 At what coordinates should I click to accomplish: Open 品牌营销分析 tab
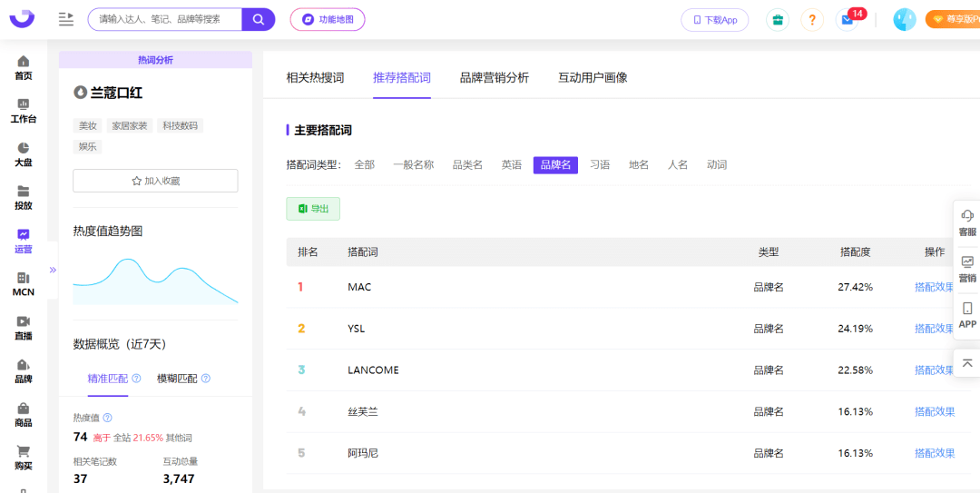(495, 77)
